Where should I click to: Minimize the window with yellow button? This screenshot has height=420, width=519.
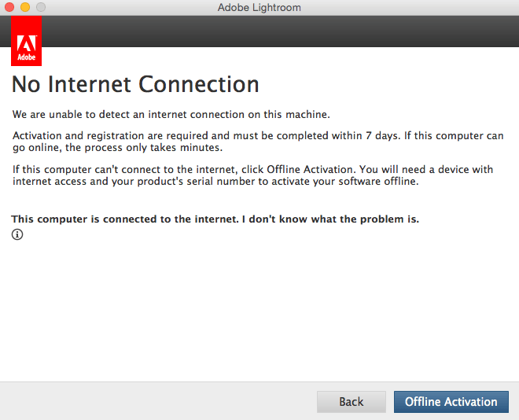tap(25, 8)
